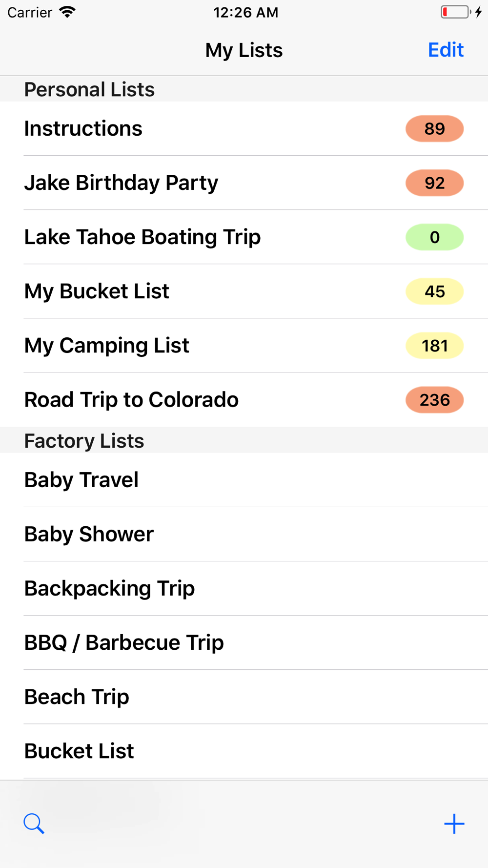Tap the green 0 count badge

tap(434, 237)
